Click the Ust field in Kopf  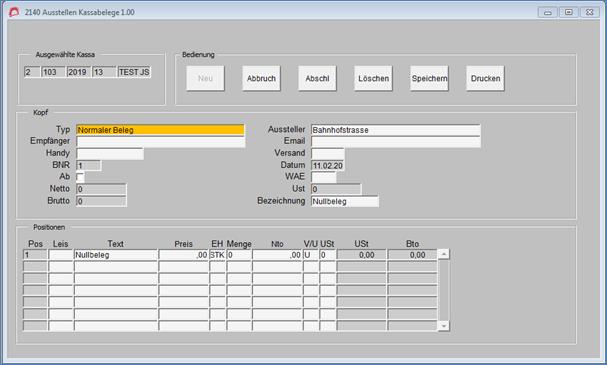click(x=336, y=189)
